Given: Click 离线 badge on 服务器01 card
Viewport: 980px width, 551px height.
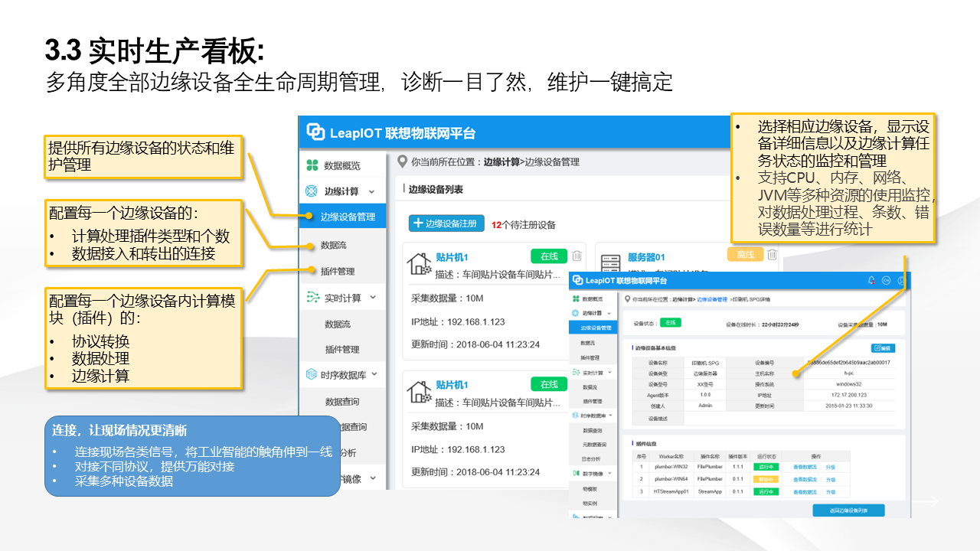Looking at the screenshot, I should (745, 255).
